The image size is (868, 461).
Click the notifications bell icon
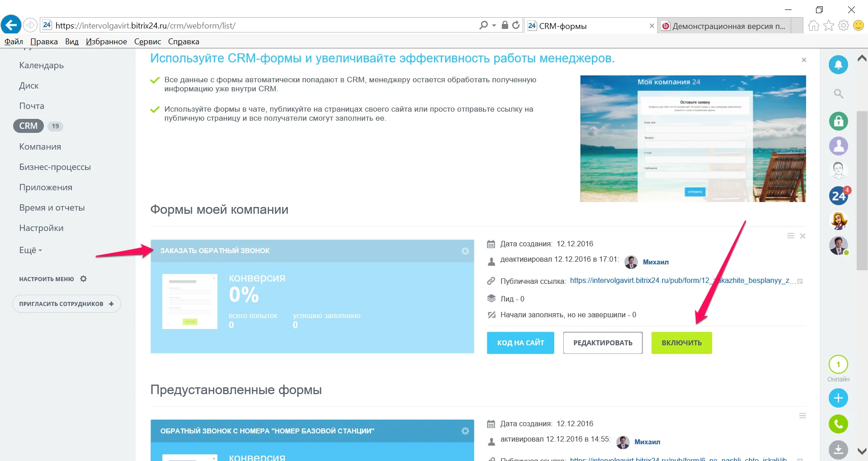click(838, 65)
